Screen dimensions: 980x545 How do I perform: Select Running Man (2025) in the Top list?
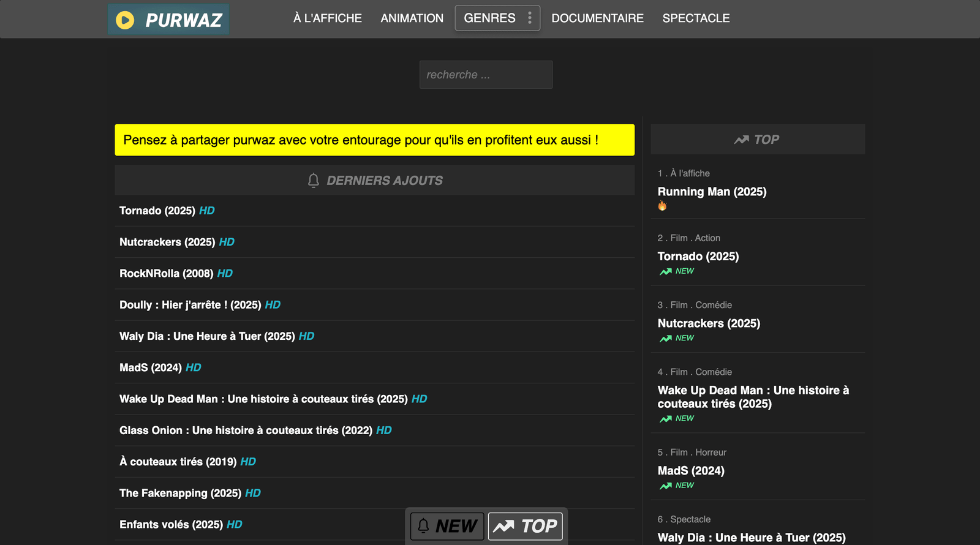coord(712,192)
